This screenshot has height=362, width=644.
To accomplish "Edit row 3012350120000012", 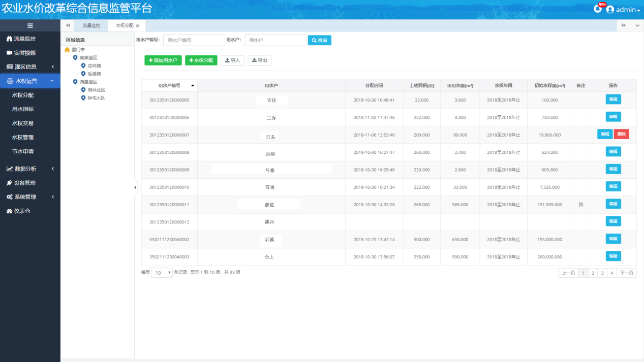I will coord(614,221).
